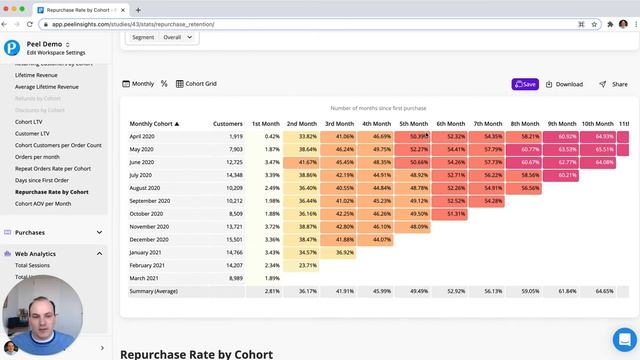Click the browser forward arrow
Image resolution: width=640 pixels, height=360 pixels.
17,24
